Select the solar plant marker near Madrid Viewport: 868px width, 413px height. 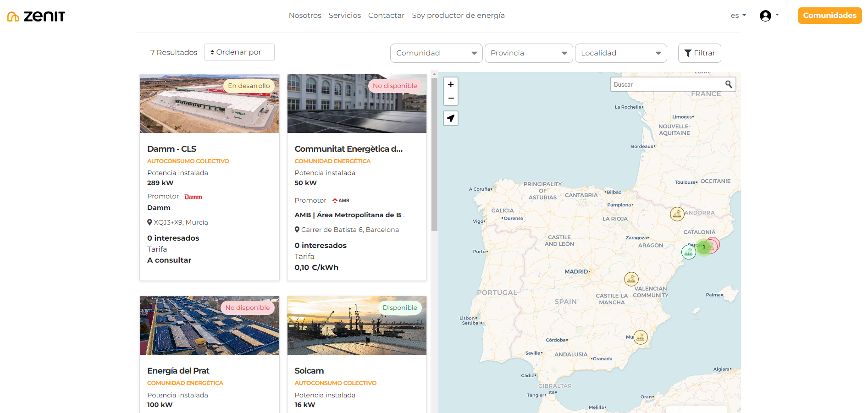click(631, 279)
